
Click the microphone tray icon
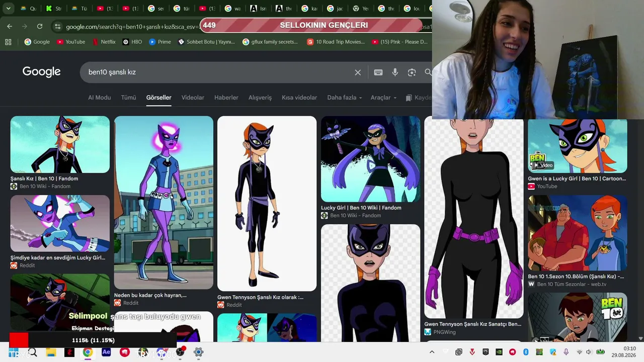pyautogui.click(x=566, y=352)
